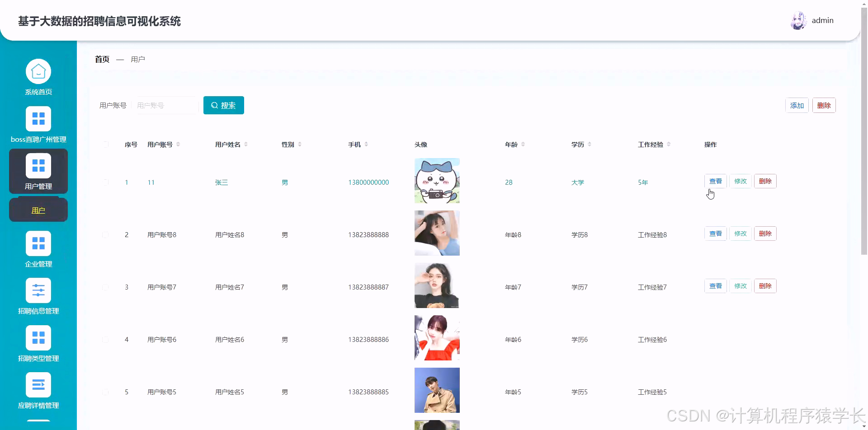Sort the table by 年龄 column

[x=524, y=144]
